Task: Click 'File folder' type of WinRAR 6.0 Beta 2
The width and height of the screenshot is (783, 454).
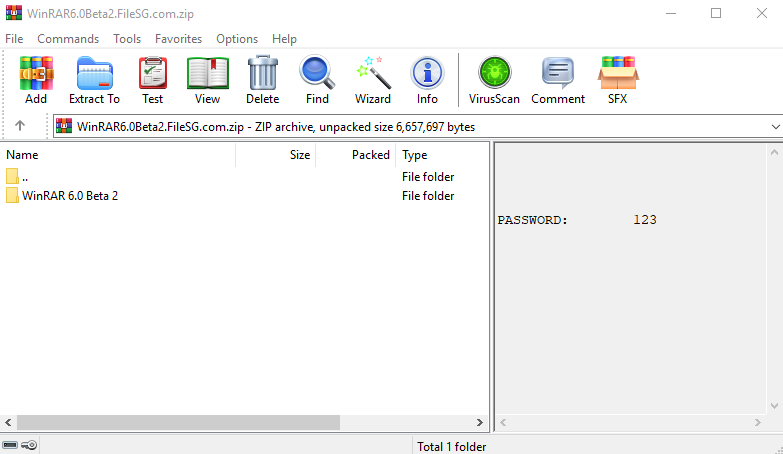Action: pos(428,196)
